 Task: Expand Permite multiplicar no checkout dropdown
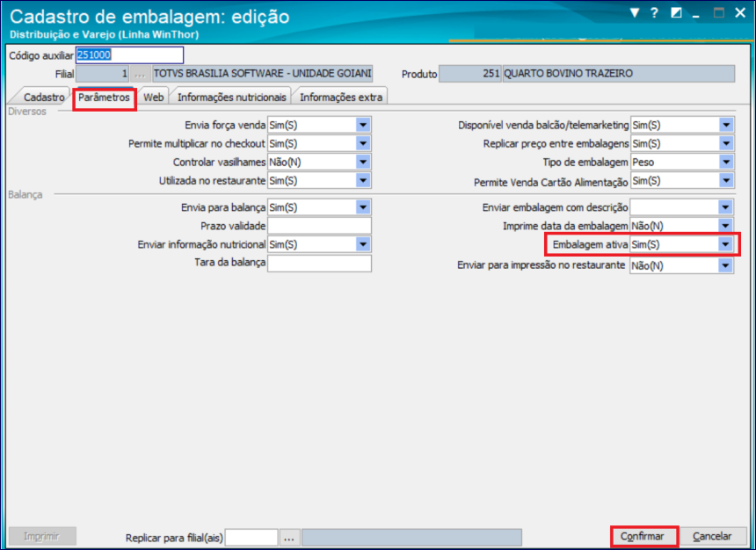(363, 143)
